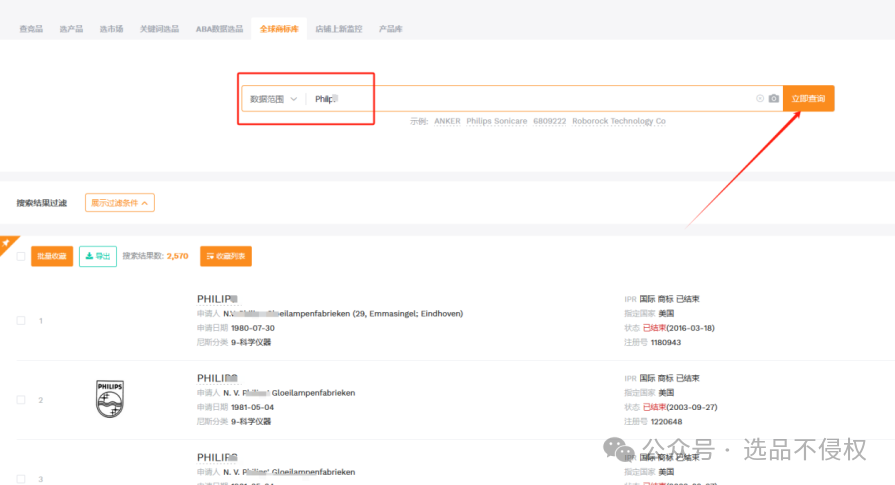
Task: Open the PHILIP trademark title in row 2
Action: [x=217, y=378]
